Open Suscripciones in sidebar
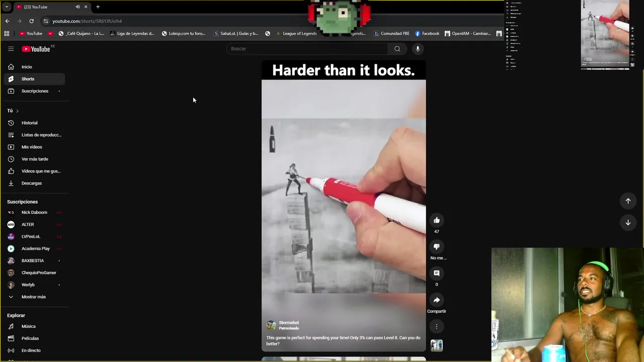Image resolution: width=644 pixels, height=362 pixels. point(34,91)
